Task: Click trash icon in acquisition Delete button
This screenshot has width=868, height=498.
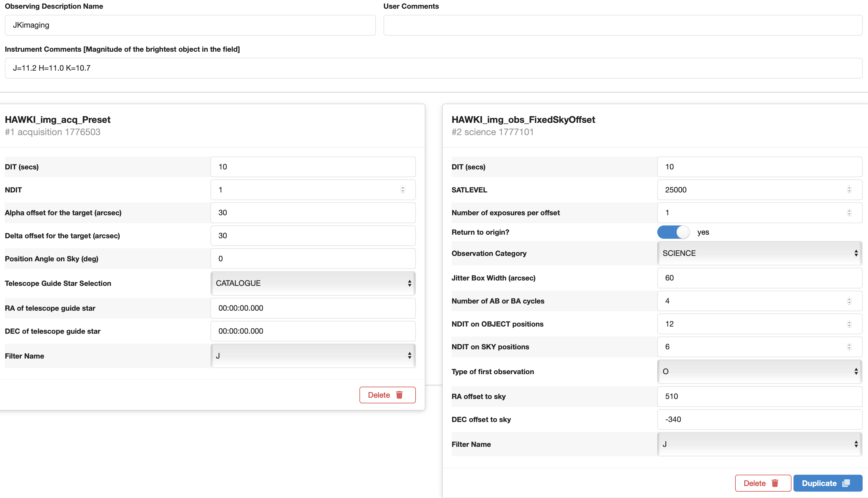Action: pyautogui.click(x=399, y=395)
